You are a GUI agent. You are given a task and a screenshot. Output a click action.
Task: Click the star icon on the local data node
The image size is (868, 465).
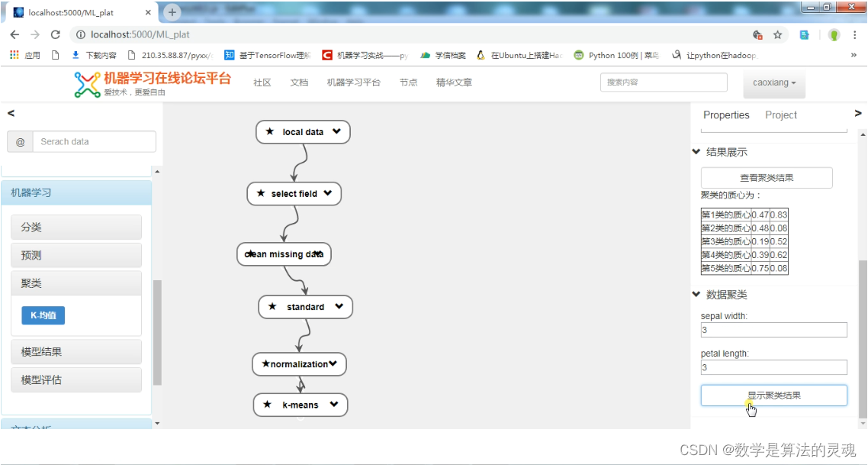[x=269, y=131]
